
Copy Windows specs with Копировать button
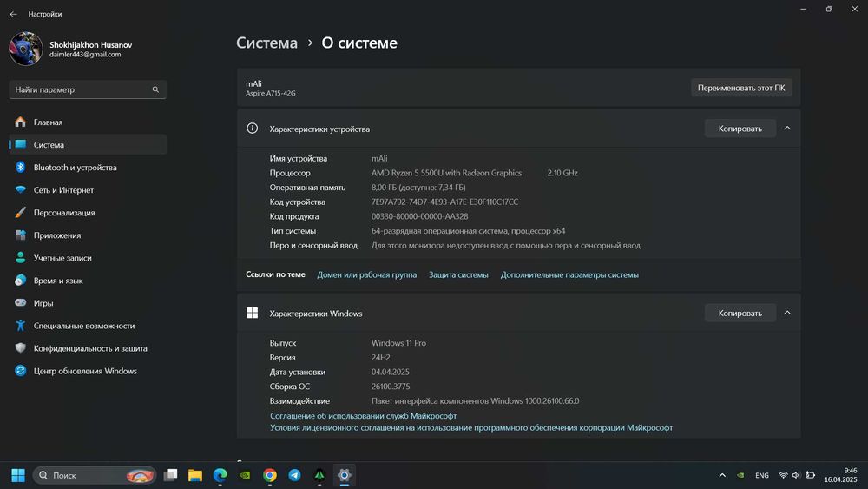click(x=740, y=313)
